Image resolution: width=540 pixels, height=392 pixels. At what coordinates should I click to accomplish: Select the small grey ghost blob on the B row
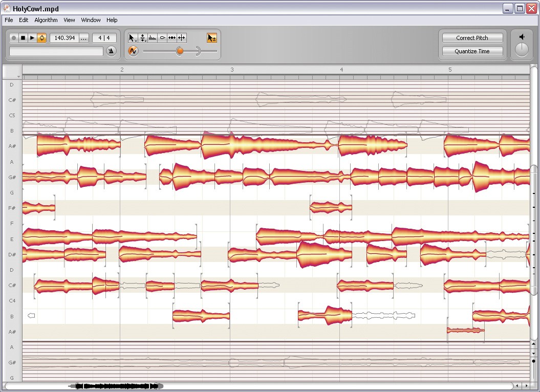(x=31, y=316)
